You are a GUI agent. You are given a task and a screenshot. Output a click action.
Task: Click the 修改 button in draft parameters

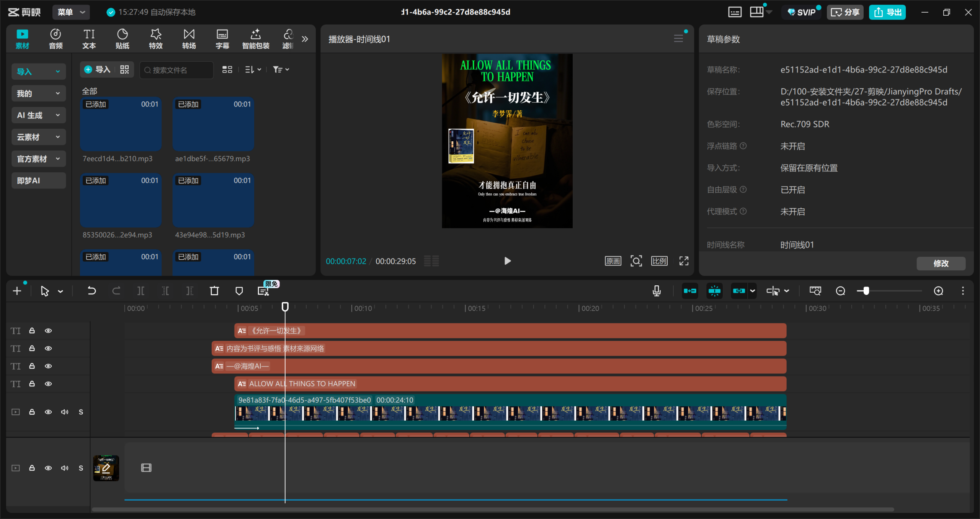[x=941, y=263]
